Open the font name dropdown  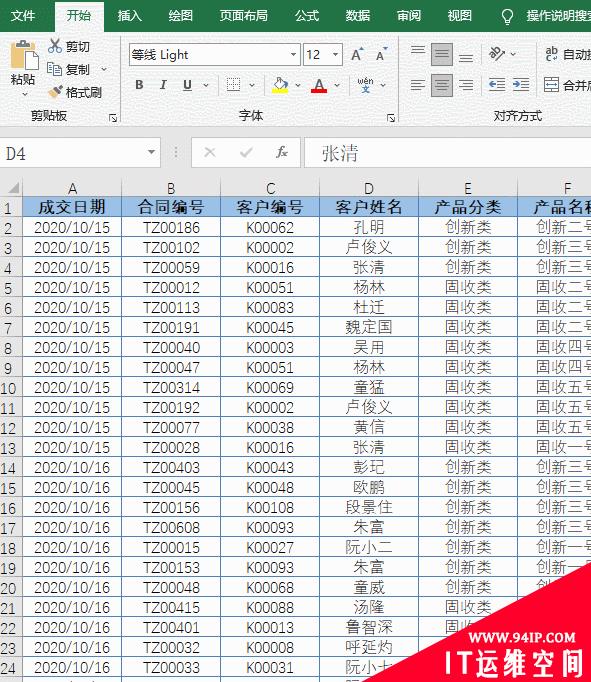(x=293, y=55)
